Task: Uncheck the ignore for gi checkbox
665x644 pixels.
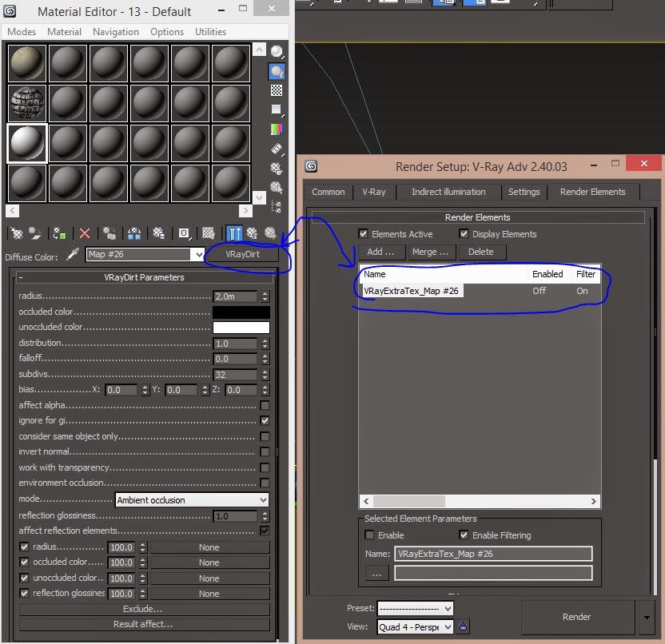Action: (265, 420)
